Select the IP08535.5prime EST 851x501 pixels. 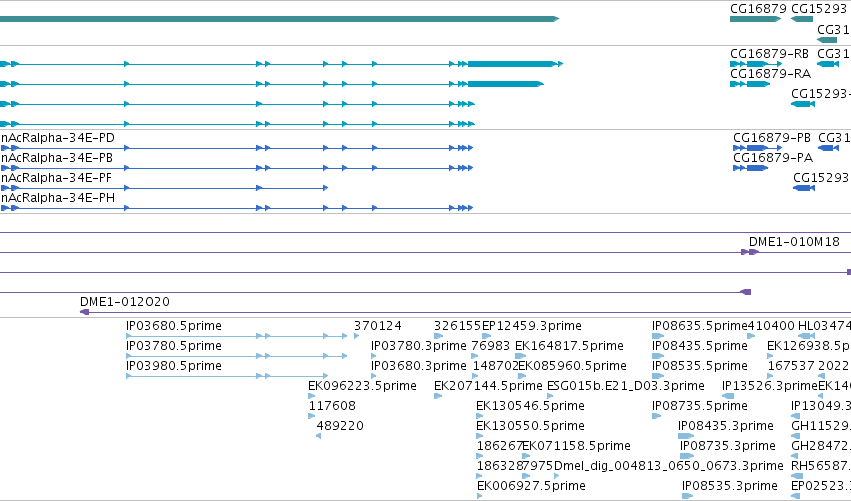coord(658,376)
